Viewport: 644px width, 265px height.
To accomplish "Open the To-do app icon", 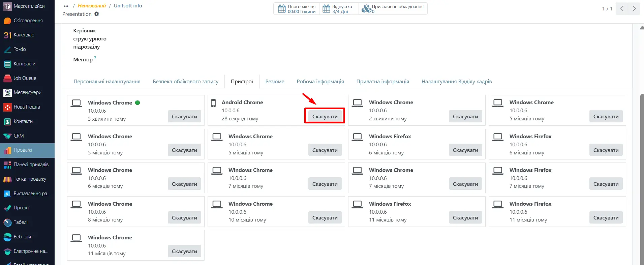I will tap(7, 50).
